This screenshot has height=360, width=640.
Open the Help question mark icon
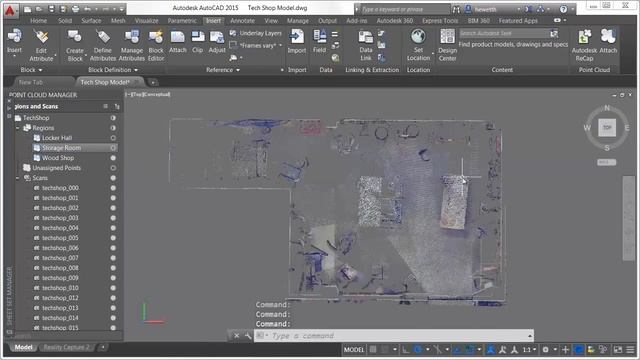563,9
